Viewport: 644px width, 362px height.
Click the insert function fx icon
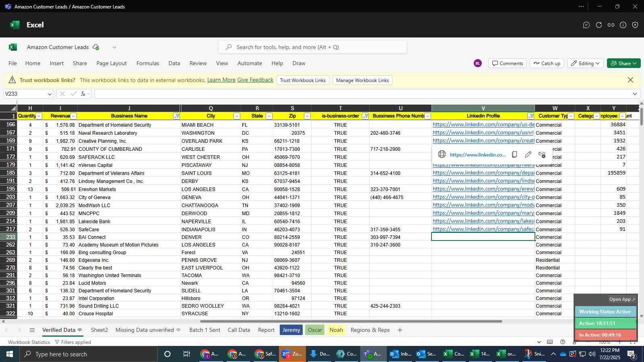tap(83, 94)
